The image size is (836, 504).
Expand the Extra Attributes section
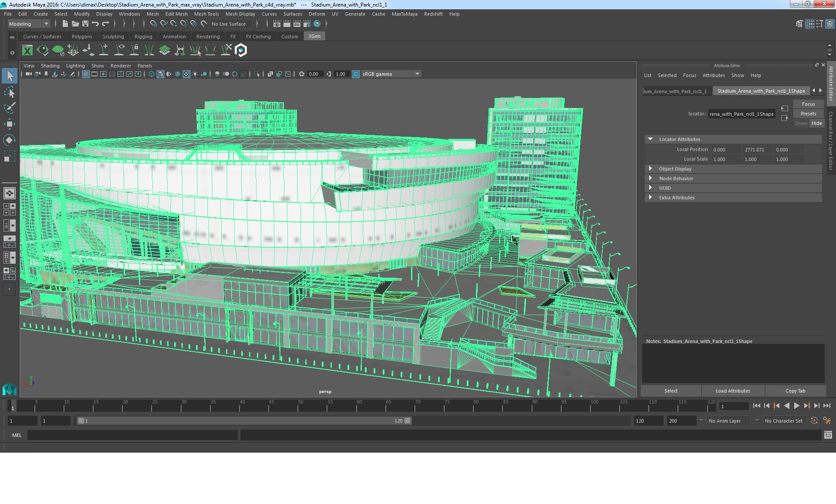651,197
